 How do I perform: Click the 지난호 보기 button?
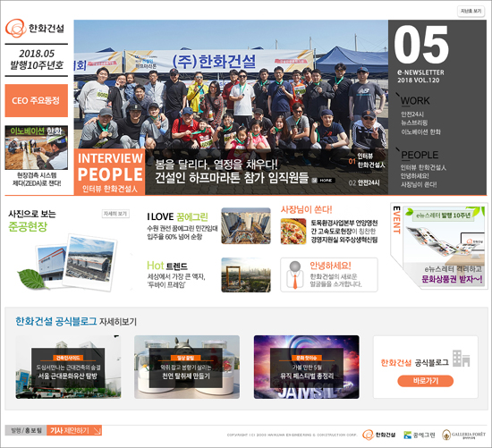pyautogui.click(x=471, y=12)
